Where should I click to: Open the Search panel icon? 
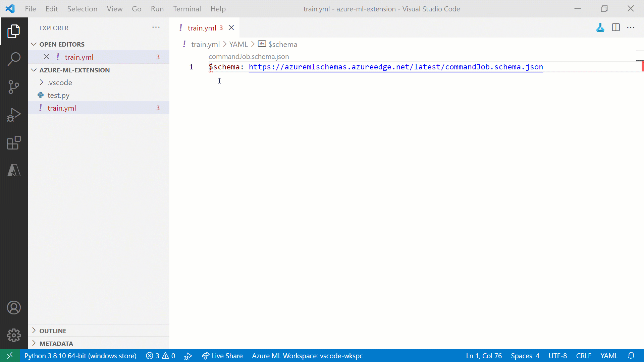(14, 58)
